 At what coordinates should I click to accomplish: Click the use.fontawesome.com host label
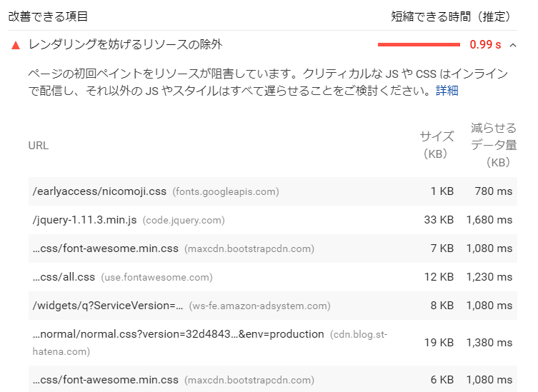(x=156, y=277)
